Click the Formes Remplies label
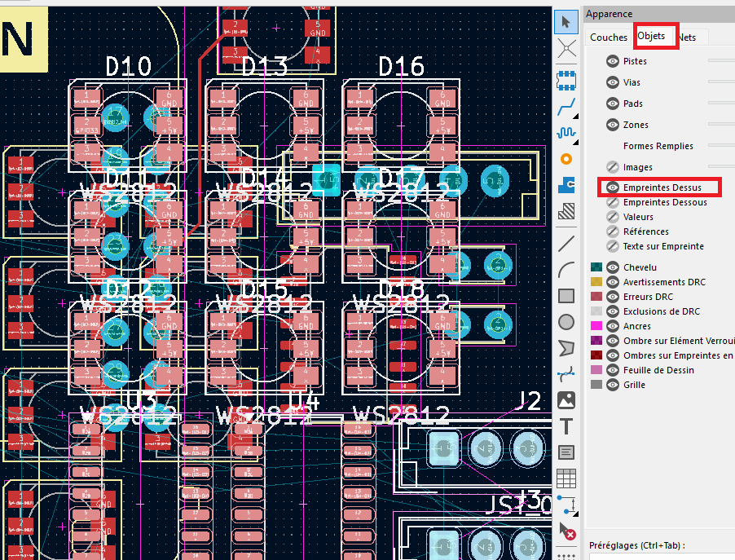 [658, 146]
